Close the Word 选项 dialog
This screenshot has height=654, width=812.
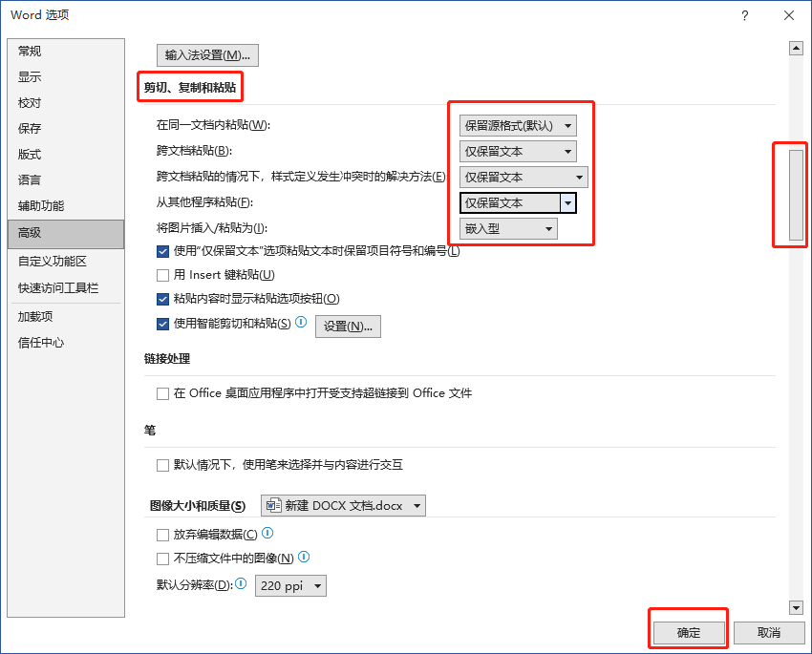click(x=789, y=15)
